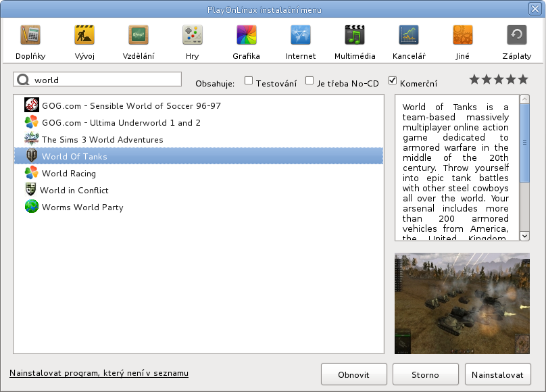Select GOG.com - Ultima Underworld 1 and 2

199,122
